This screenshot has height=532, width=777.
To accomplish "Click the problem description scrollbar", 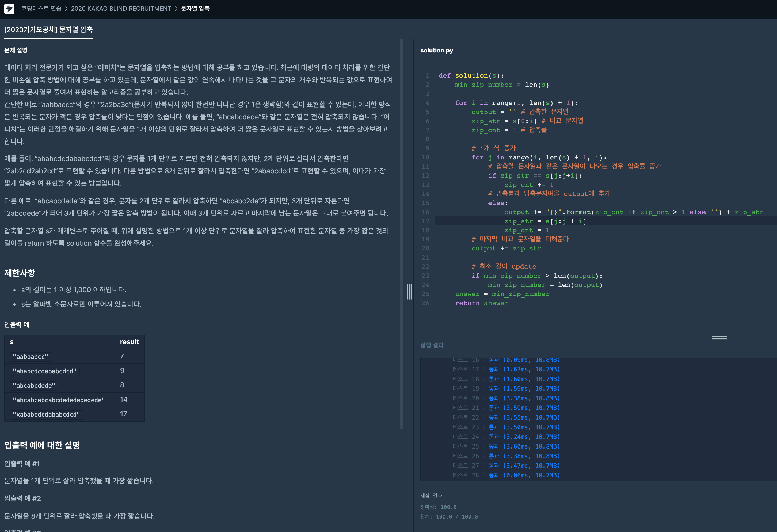I will tap(401, 234).
